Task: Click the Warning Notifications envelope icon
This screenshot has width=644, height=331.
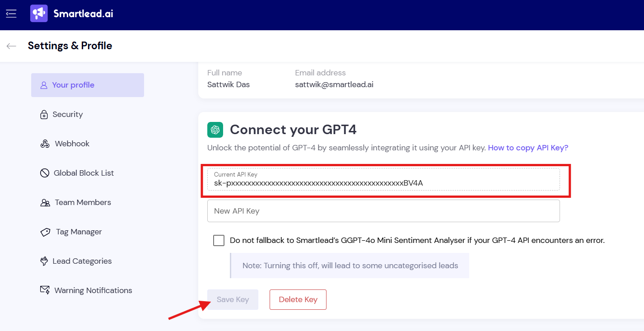Action: tap(45, 290)
